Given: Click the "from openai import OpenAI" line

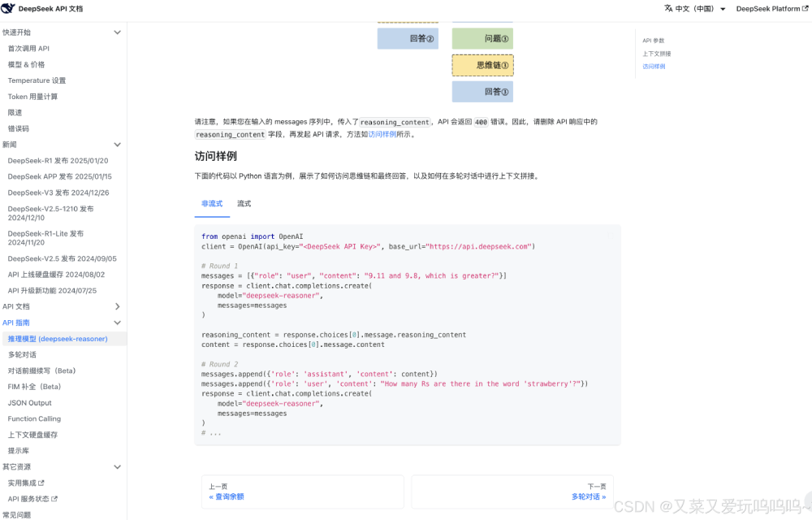Looking at the screenshot, I should (253, 236).
